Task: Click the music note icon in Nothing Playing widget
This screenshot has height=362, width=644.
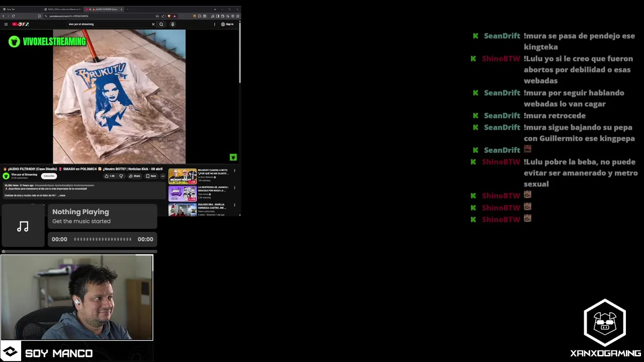Action: tap(23, 227)
